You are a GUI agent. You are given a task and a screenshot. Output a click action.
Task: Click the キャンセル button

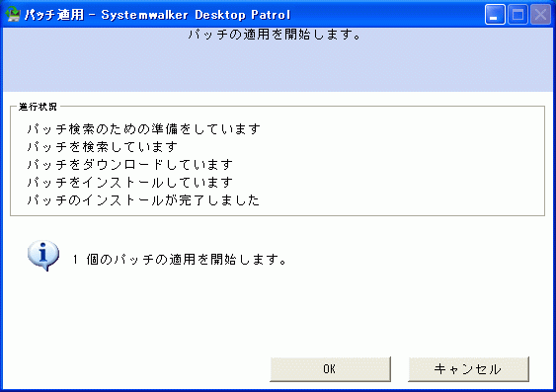tap(468, 369)
